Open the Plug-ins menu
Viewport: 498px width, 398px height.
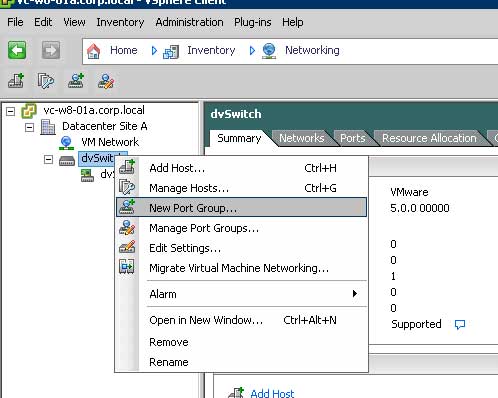[253, 22]
